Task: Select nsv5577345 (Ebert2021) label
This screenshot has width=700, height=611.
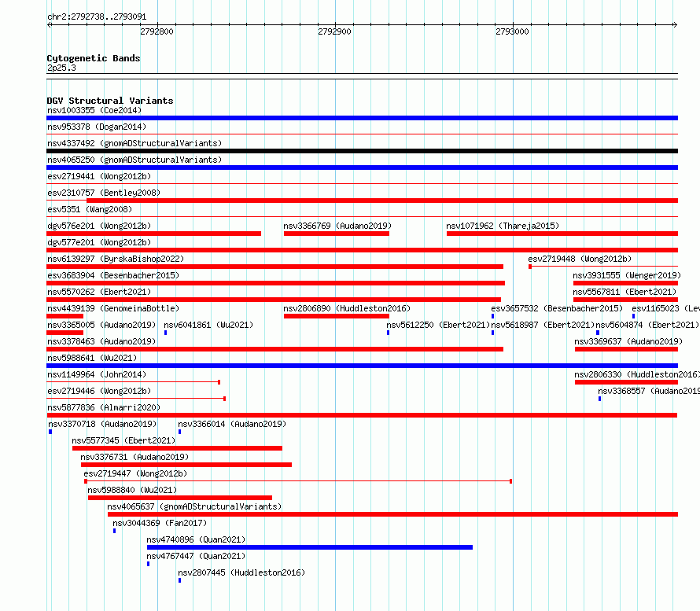Action: [123, 440]
